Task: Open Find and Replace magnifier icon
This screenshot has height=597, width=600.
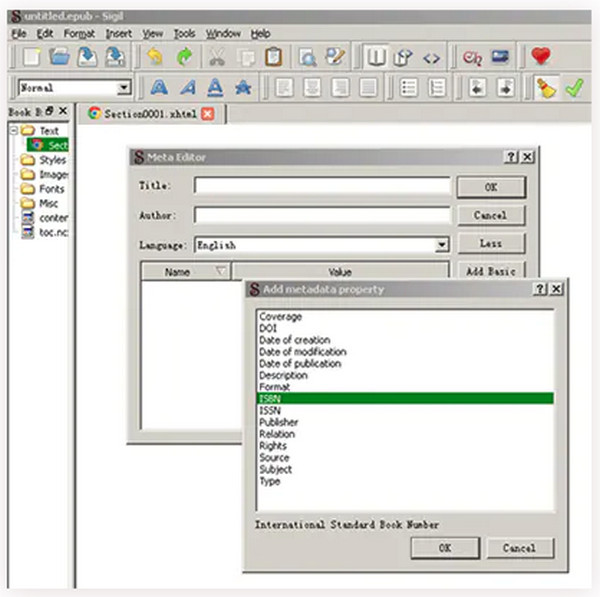Action: pos(308,57)
